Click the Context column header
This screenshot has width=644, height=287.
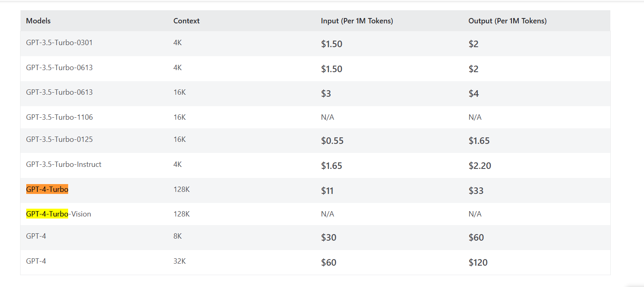click(x=186, y=21)
